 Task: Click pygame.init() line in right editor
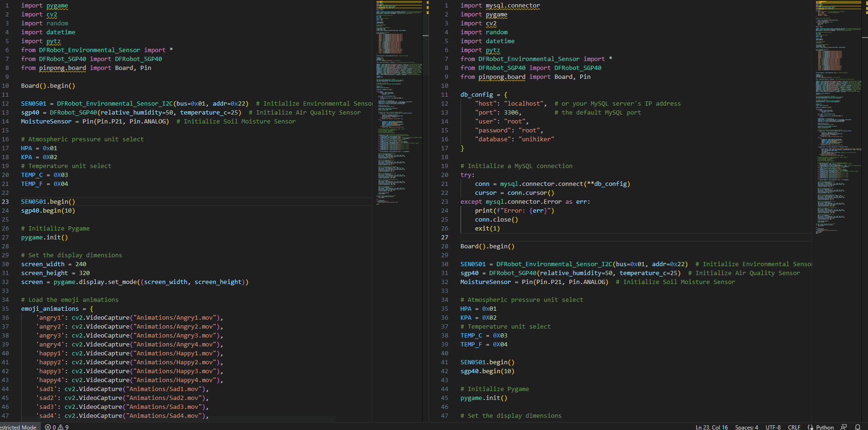pyautogui.click(x=484, y=398)
